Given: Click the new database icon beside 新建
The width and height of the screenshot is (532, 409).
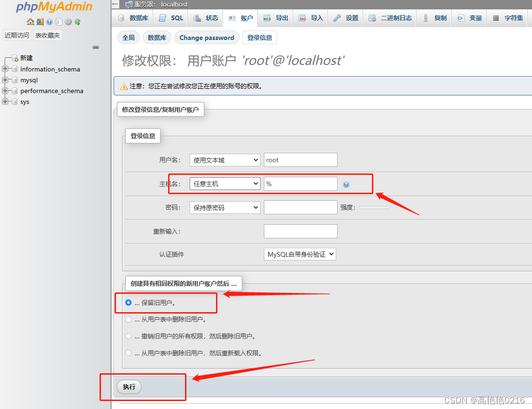Looking at the screenshot, I should pyautogui.click(x=15, y=58).
